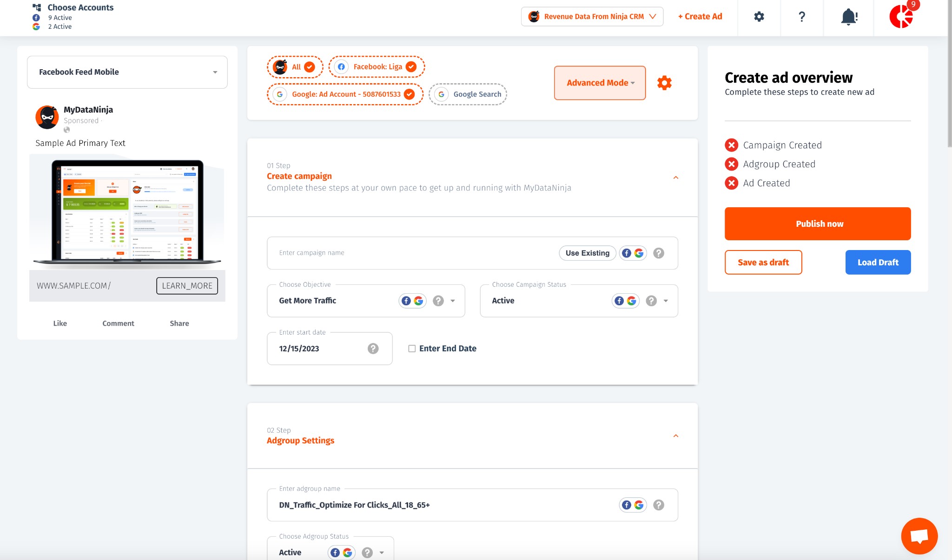
Task: Toggle the All accounts selection chip
Action: point(295,67)
